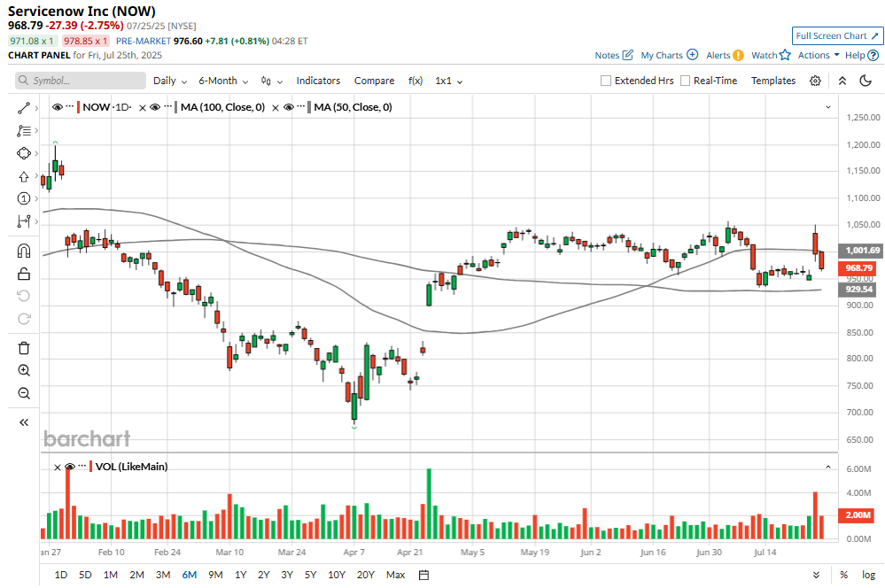
Task: Expand more options double chevron at bottom
Action: (x=816, y=575)
